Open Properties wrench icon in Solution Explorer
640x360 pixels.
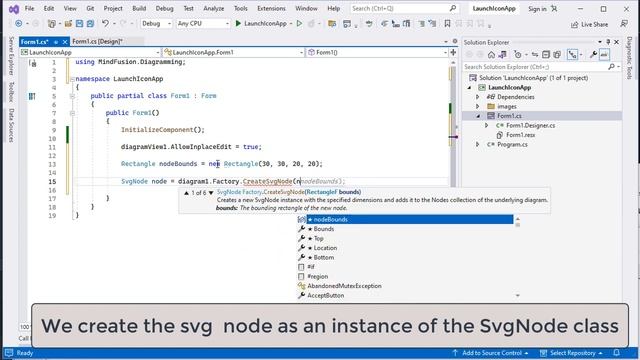593,55
